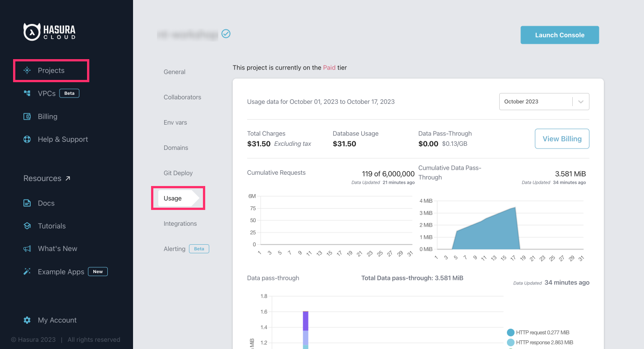Select the Projects icon in sidebar
Screen dimensions: 644x349
point(27,70)
